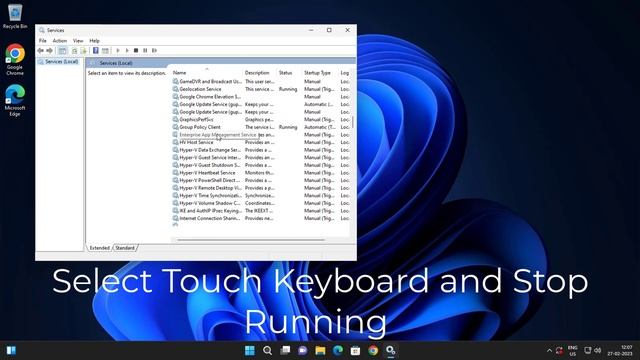Viewport: 640px width, 360px height.
Task: Select Google Chrome Elevation Service row
Action: [260, 97]
